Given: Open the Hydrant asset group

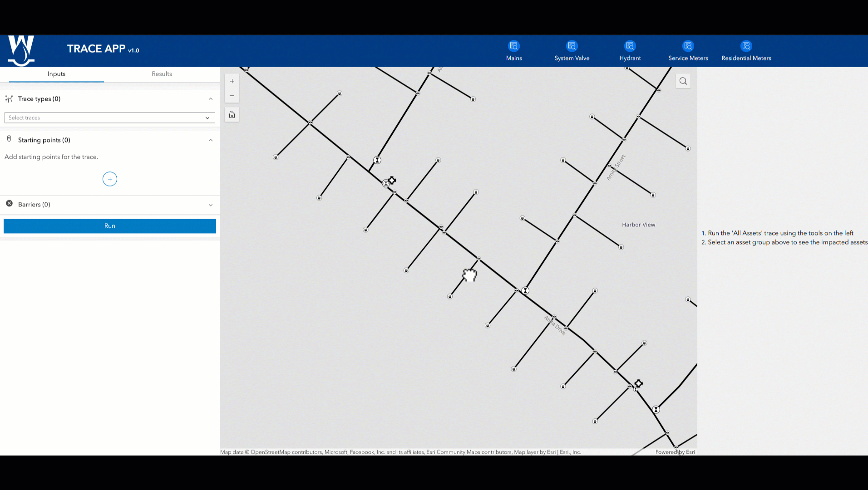Looking at the screenshot, I should pos(630,50).
